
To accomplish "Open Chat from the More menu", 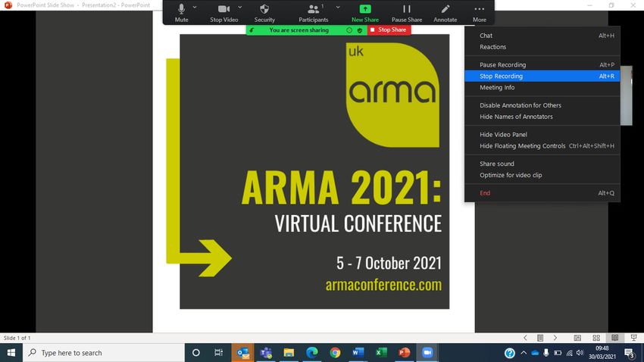I will click(542, 36).
